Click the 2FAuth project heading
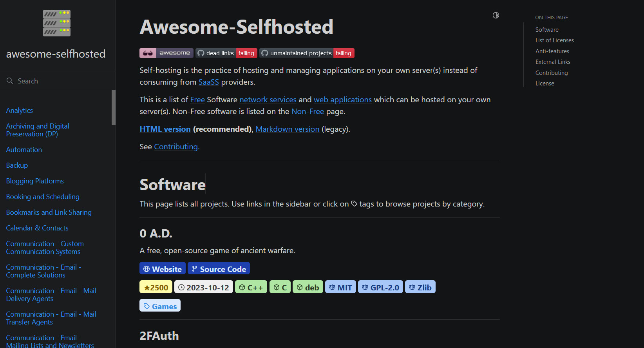644x348 pixels. pos(159,336)
